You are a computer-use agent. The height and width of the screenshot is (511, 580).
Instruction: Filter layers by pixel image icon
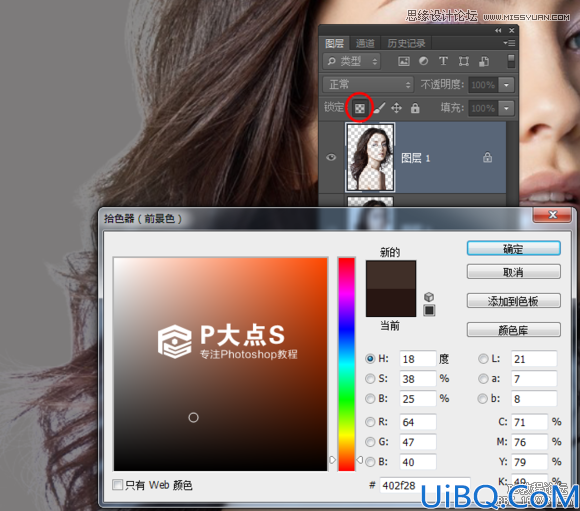click(404, 61)
